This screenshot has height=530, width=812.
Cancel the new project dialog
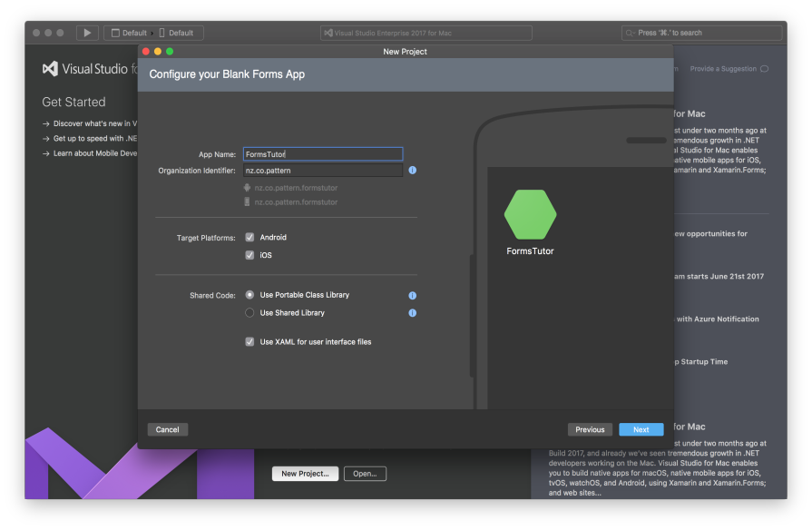167,429
